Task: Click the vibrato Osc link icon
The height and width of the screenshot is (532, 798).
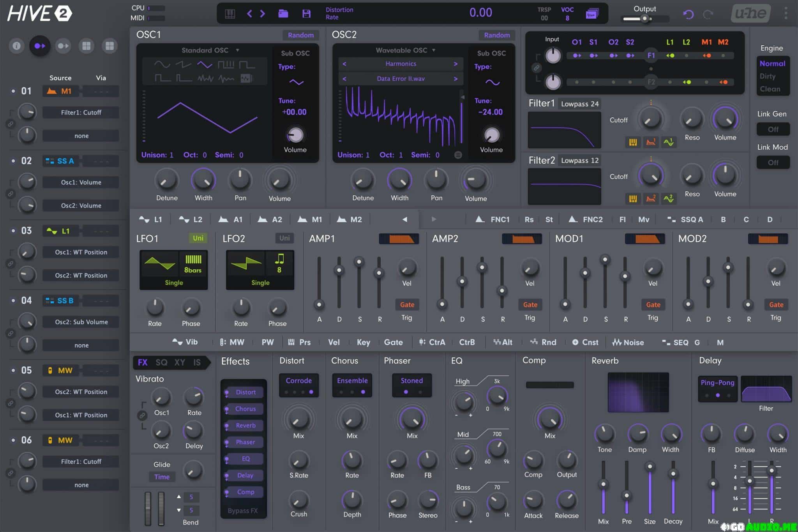Action: [x=142, y=415]
